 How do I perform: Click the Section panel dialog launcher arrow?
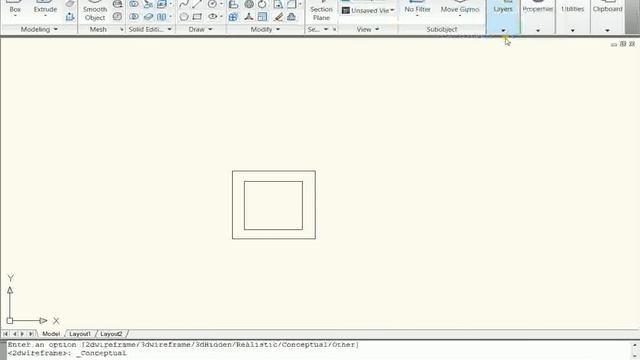coord(334,29)
